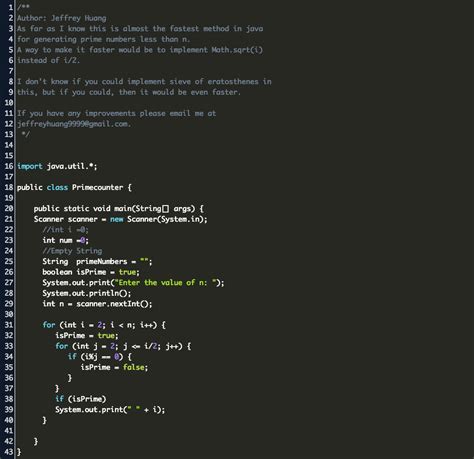Click the class name Primecounter
The height and width of the screenshot is (459, 474).
(x=97, y=187)
